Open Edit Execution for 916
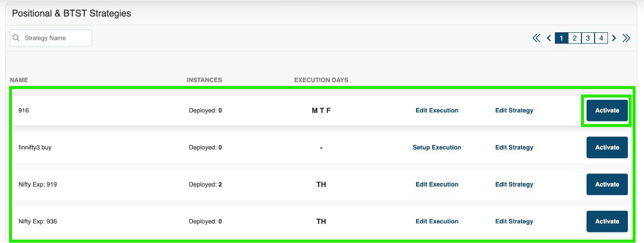Image resolution: width=644 pixels, height=243 pixels. (437, 110)
